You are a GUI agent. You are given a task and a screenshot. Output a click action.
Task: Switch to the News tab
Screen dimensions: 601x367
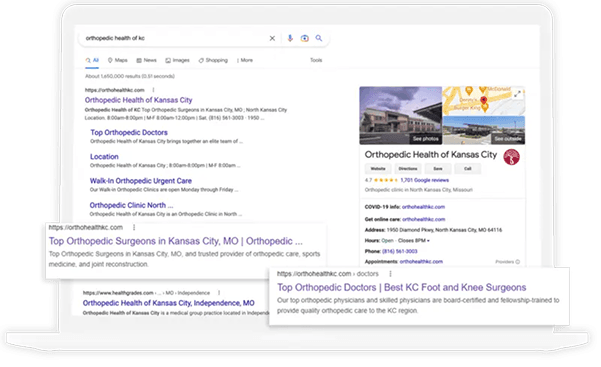click(146, 60)
